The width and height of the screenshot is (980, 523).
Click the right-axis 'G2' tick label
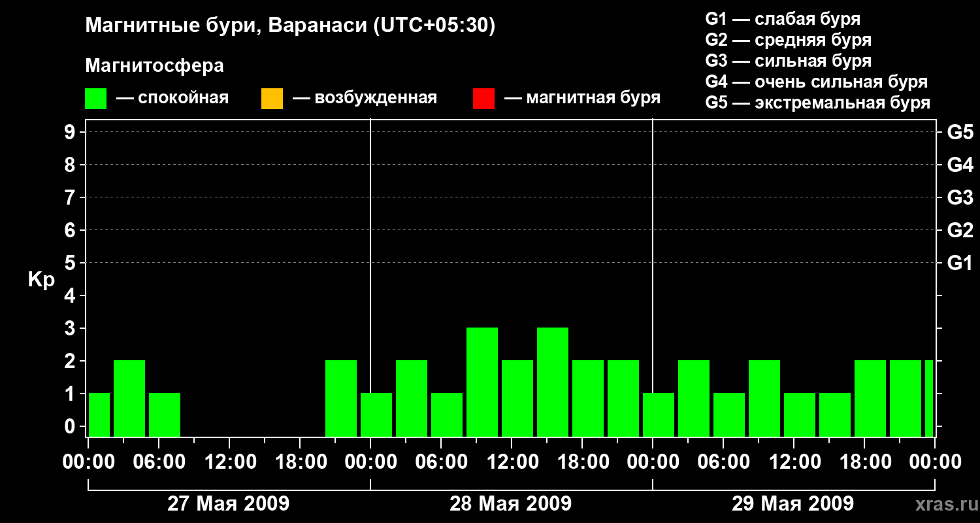tap(960, 230)
